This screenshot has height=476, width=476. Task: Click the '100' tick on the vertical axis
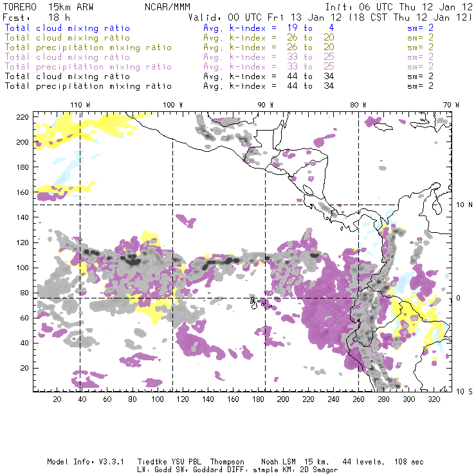click(23, 268)
